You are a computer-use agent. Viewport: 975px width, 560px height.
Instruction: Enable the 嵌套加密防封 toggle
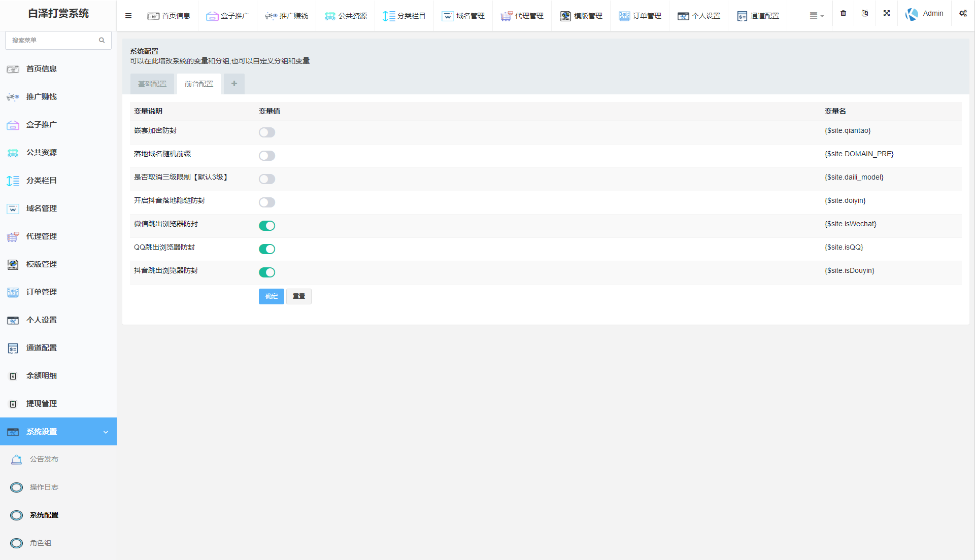point(267,132)
